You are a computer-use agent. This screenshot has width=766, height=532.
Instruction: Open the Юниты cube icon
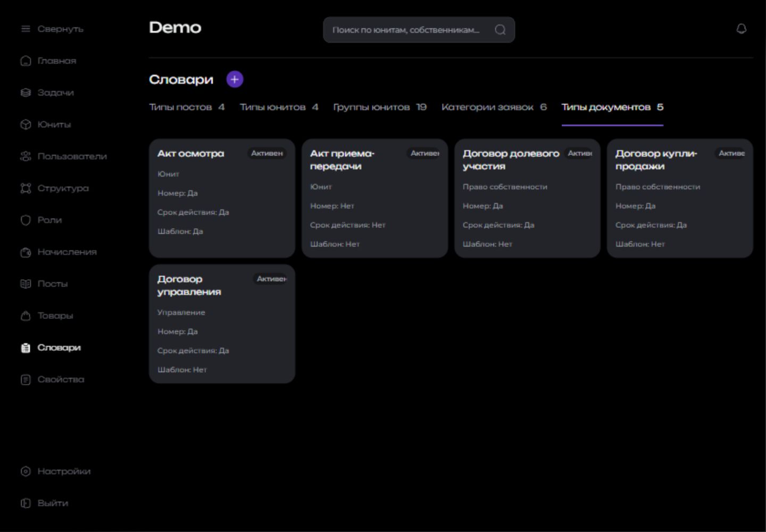pos(26,124)
